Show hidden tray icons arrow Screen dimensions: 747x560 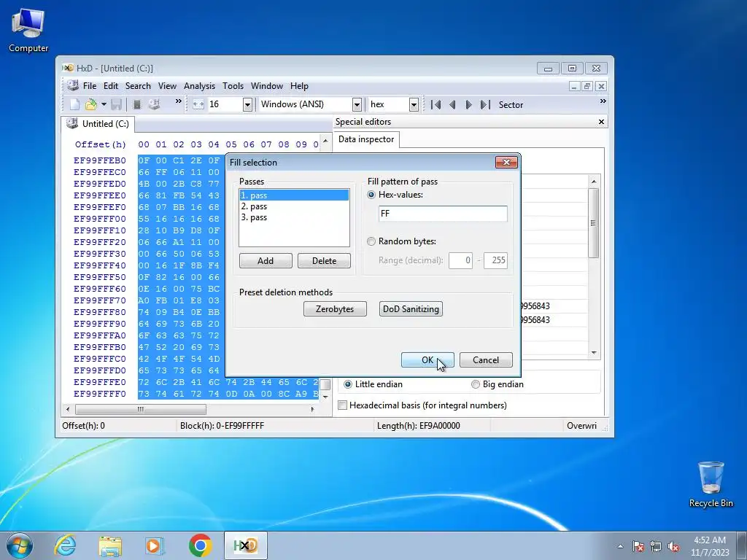point(620,546)
